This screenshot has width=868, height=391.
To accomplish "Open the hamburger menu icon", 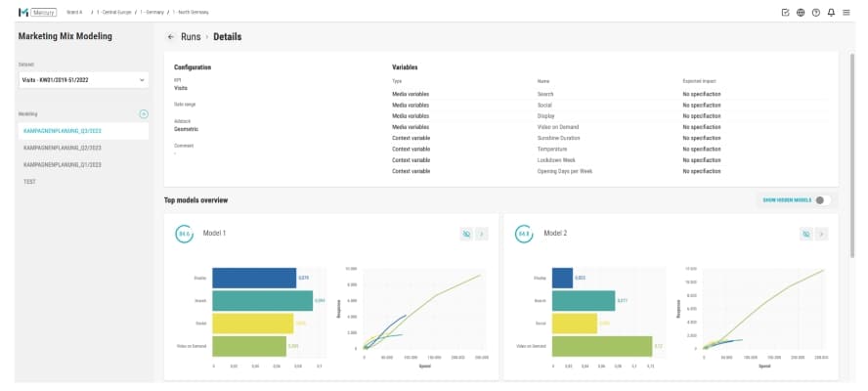I will [846, 12].
